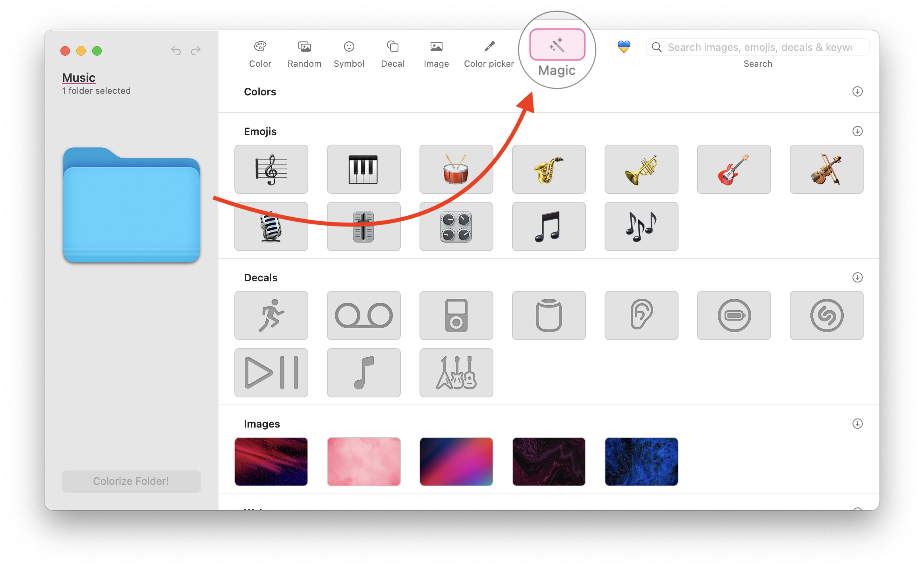Open the Decal toolbar tool

pos(392,54)
